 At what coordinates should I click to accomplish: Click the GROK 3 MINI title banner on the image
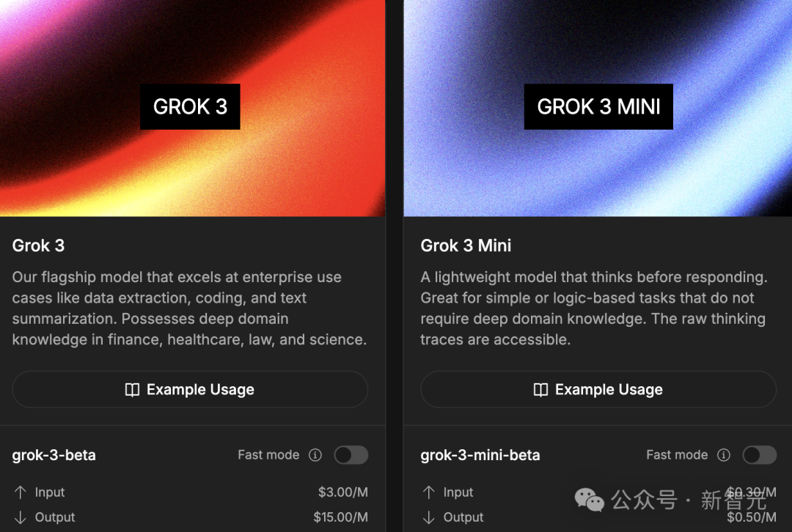point(598,106)
